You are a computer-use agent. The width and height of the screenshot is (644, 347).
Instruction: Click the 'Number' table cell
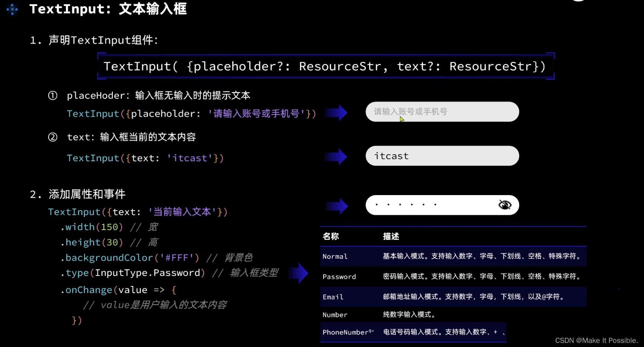(x=335, y=315)
